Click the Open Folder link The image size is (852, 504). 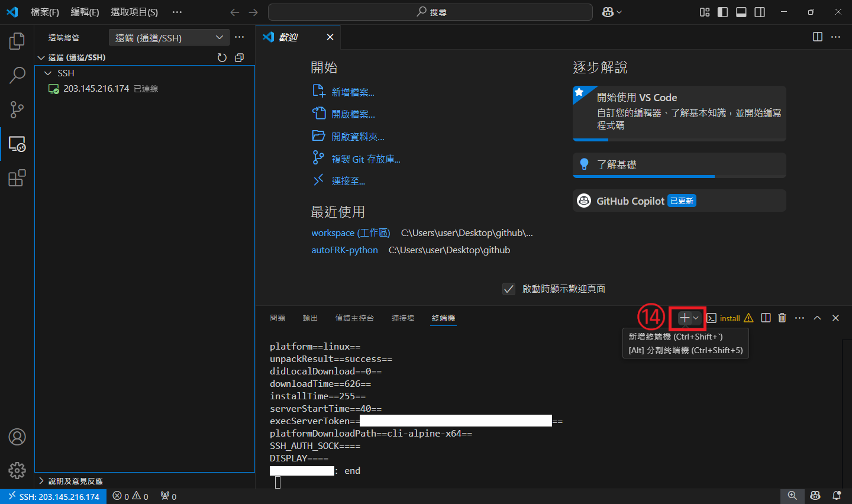coord(358,137)
